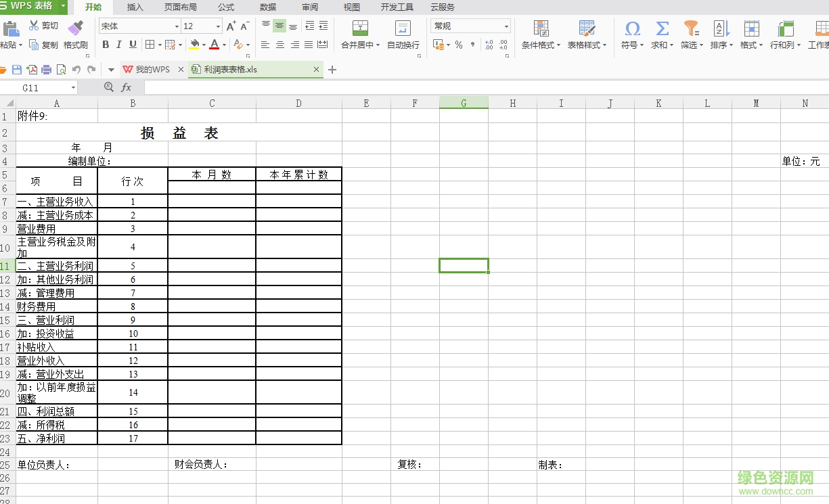The image size is (829, 504).
Task: Click the Print icon in quick access toolbar
Action: (46, 69)
